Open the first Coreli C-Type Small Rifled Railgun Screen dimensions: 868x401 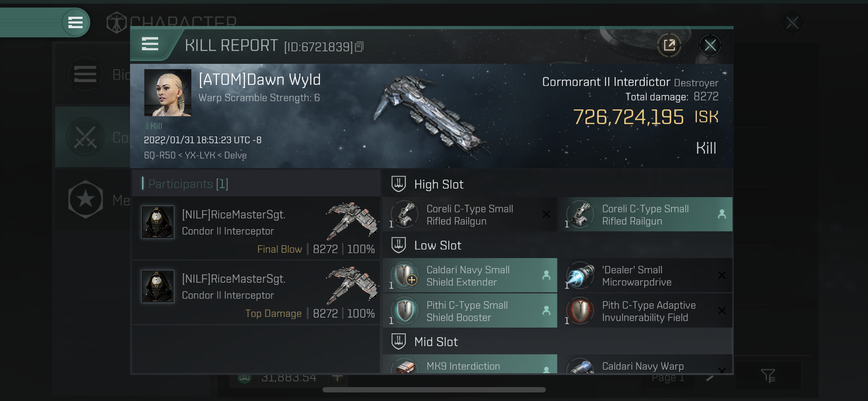[x=470, y=215]
